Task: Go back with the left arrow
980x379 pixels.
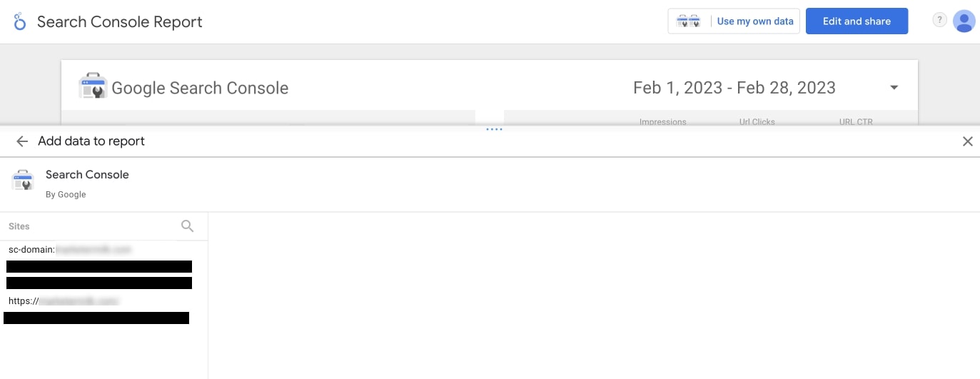Action: tap(22, 141)
